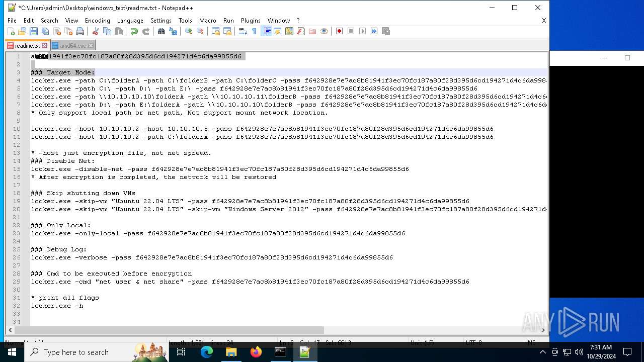Image resolution: width=644 pixels, height=362 pixels.
Task: Open the Encoding menu
Action: (98, 21)
